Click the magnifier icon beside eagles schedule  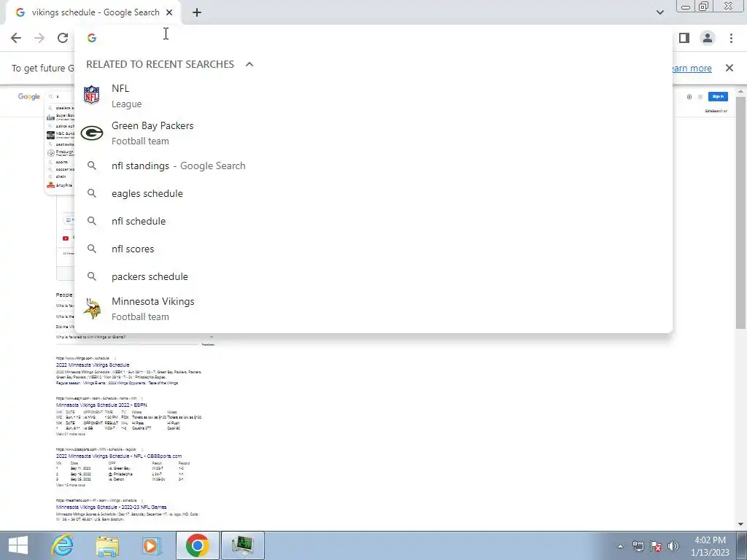point(92,193)
